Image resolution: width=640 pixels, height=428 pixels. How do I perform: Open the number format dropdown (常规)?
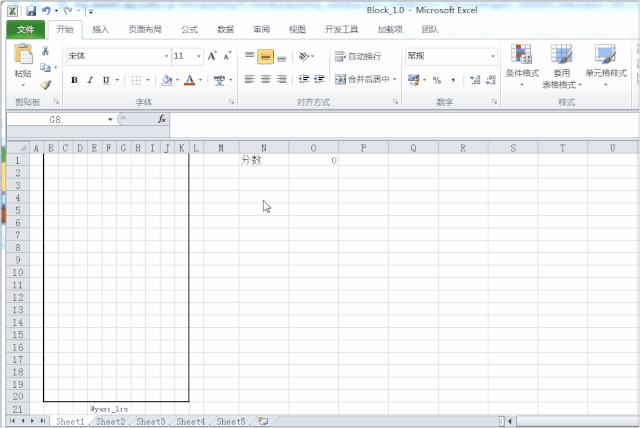(450, 56)
